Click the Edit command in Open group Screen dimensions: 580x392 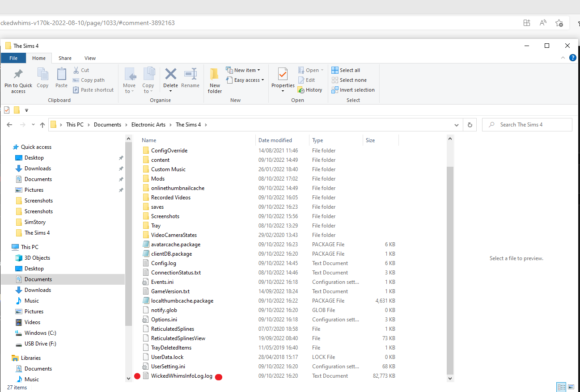click(306, 80)
